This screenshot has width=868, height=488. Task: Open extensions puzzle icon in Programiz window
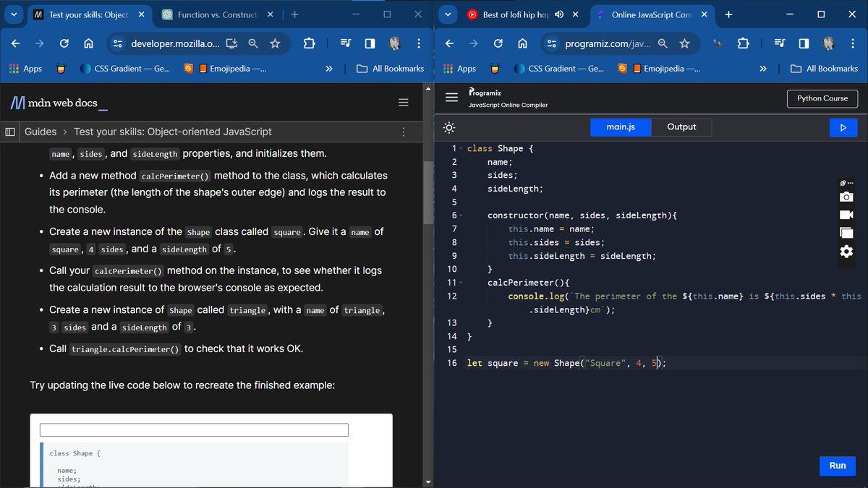click(744, 43)
